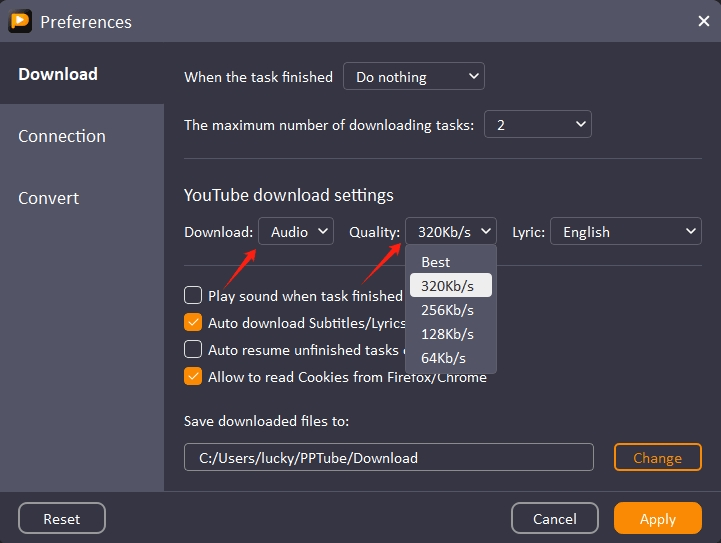Choose 320Kb/s from quality list
Image resolution: width=721 pixels, height=543 pixels.
click(x=447, y=286)
